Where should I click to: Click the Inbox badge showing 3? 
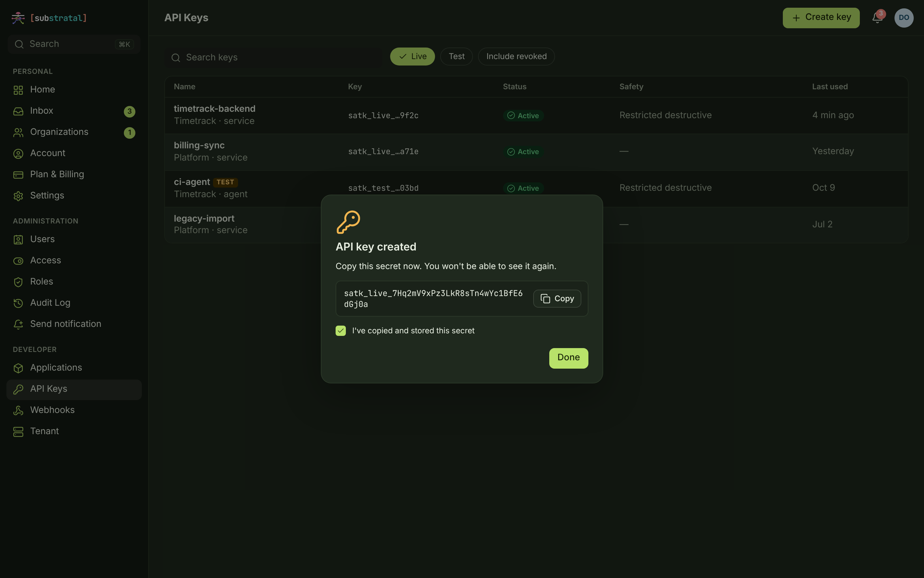[129, 111]
